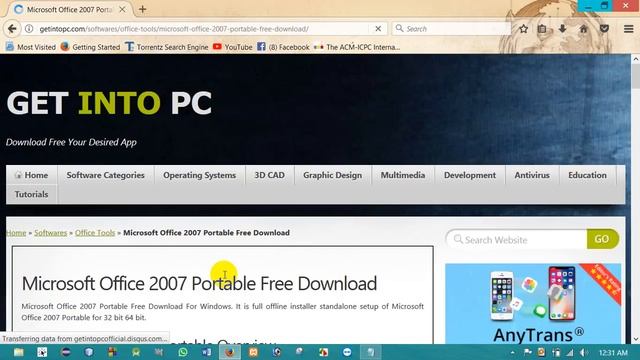Open Tutorials menu item
This screenshot has height=360, width=640.
pos(31,194)
